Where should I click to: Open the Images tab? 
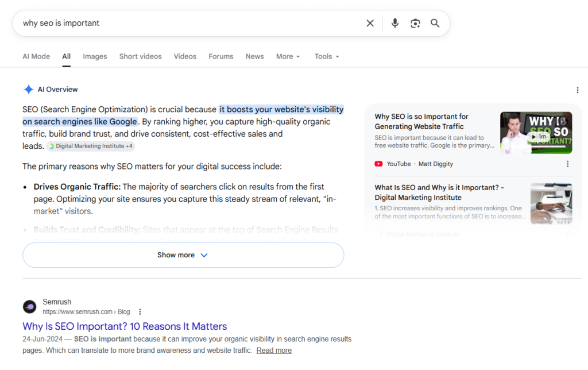tap(95, 56)
